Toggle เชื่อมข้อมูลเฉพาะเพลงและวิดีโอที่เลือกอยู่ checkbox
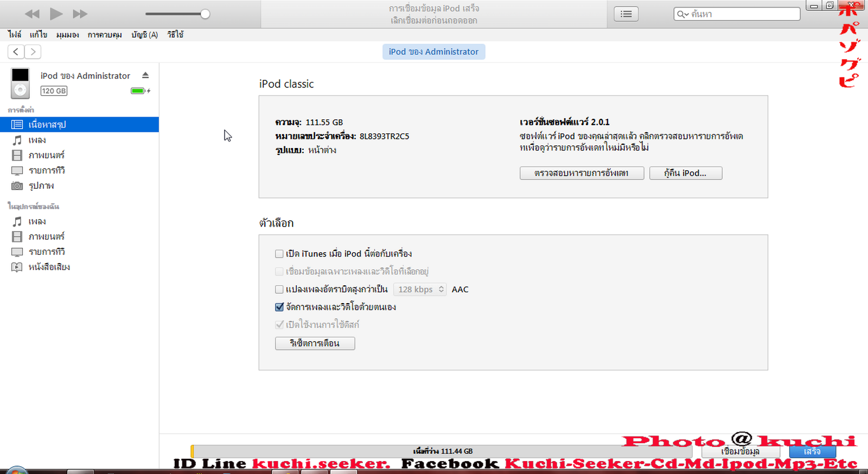The height and width of the screenshot is (474, 868). pyautogui.click(x=279, y=271)
